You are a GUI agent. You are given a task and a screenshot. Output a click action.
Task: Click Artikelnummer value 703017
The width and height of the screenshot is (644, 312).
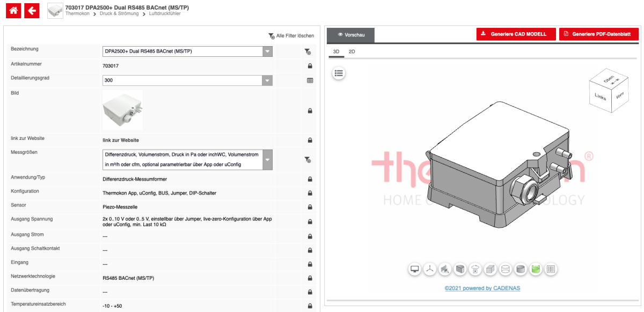[111, 66]
